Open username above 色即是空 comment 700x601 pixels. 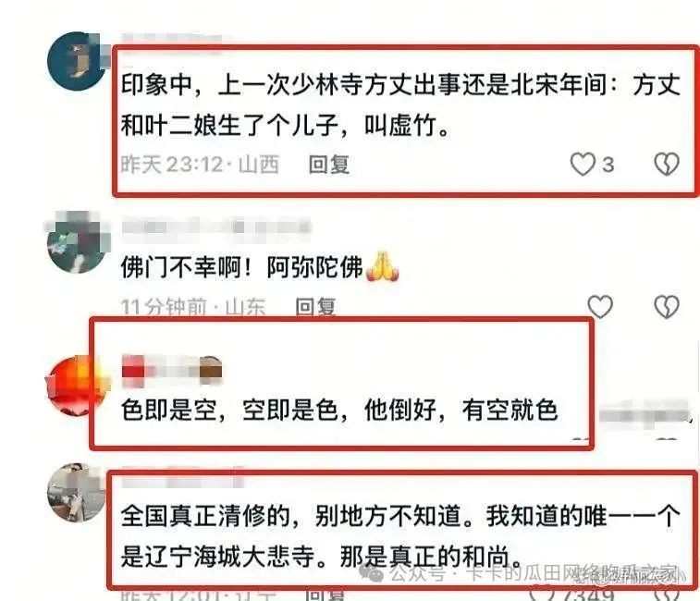[172, 371]
